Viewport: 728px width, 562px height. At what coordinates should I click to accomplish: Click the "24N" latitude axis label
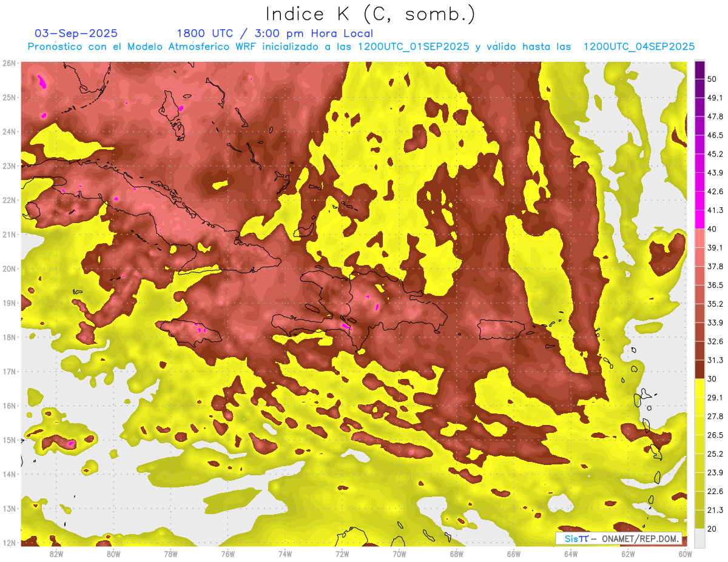tap(9, 132)
